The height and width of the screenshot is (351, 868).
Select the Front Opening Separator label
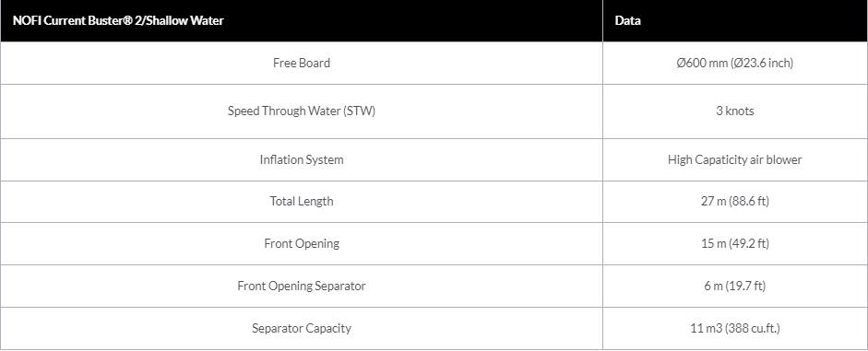pyautogui.click(x=301, y=287)
